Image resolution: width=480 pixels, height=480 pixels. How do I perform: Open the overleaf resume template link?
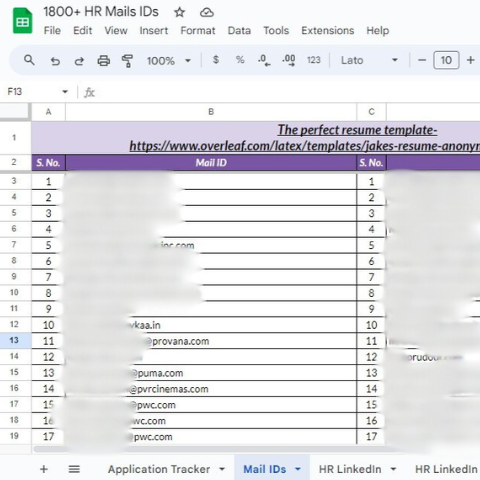click(x=304, y=146)
